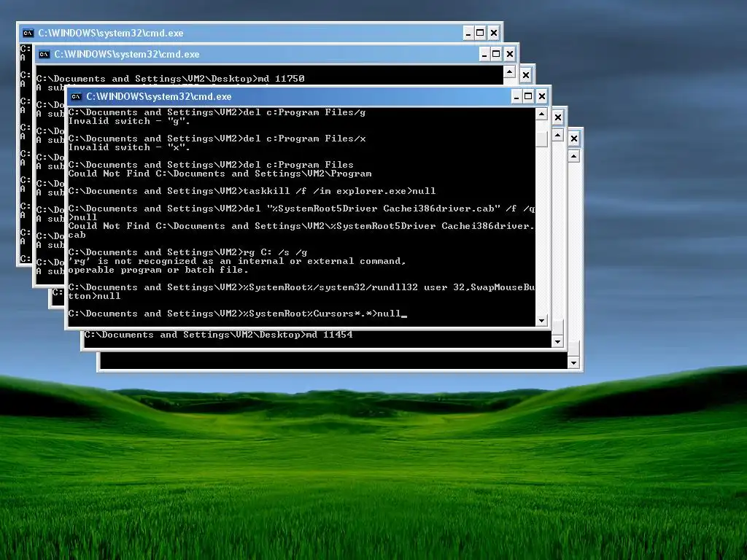Viewport: 747px width, 560px height.
Task: Click the 'Invalid switch - "g"' message
Action: 129,121
